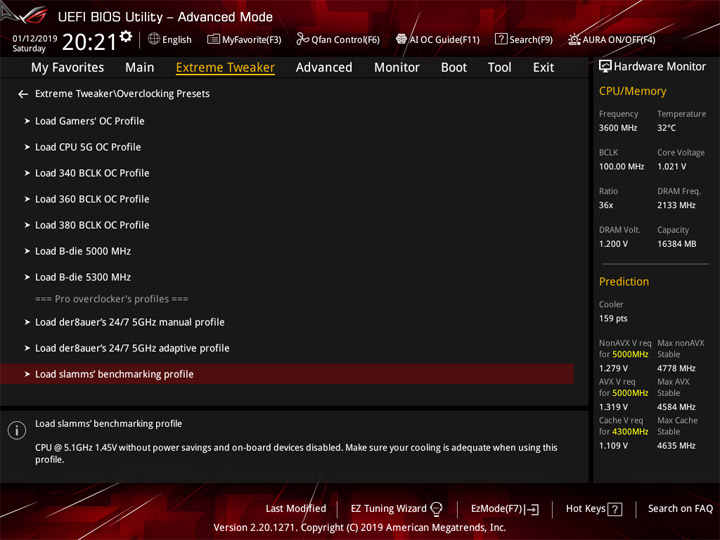The height and width of the screenshot is (540, 720).
Task: Click the info icon beside the description
Action: [17, 431]
